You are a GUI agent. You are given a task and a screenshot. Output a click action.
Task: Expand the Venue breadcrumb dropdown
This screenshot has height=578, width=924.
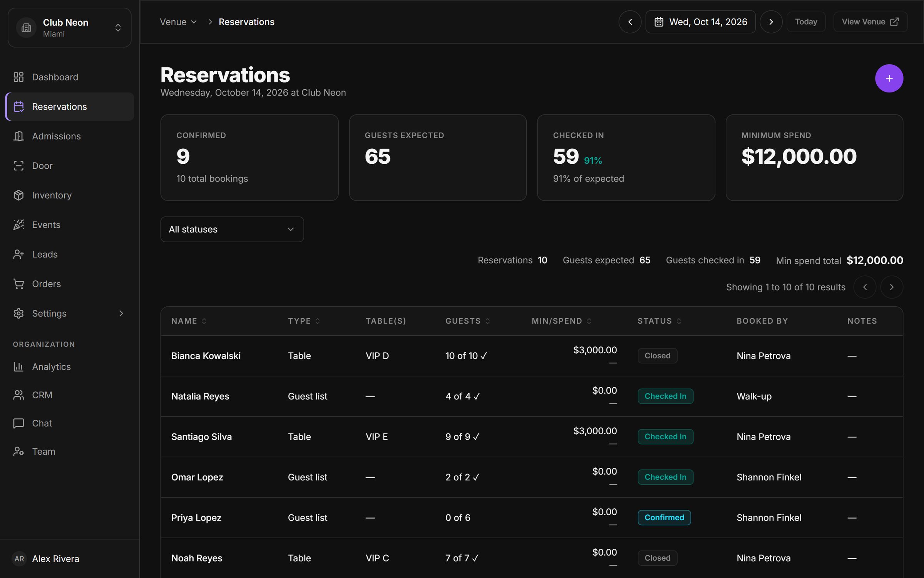click(x=178, y=22)
